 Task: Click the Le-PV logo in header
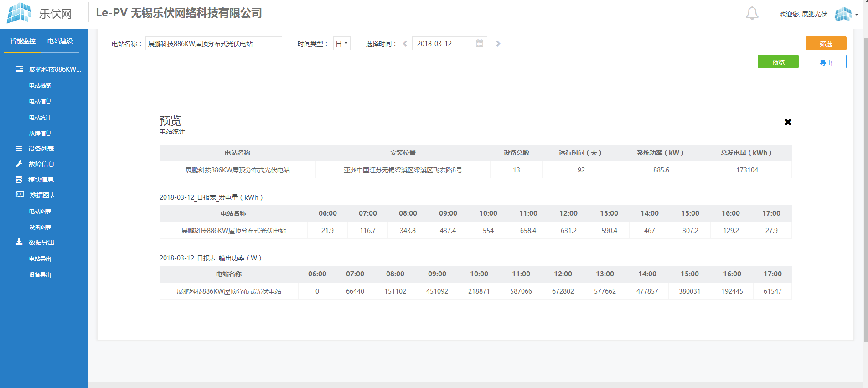coord(19,13)
